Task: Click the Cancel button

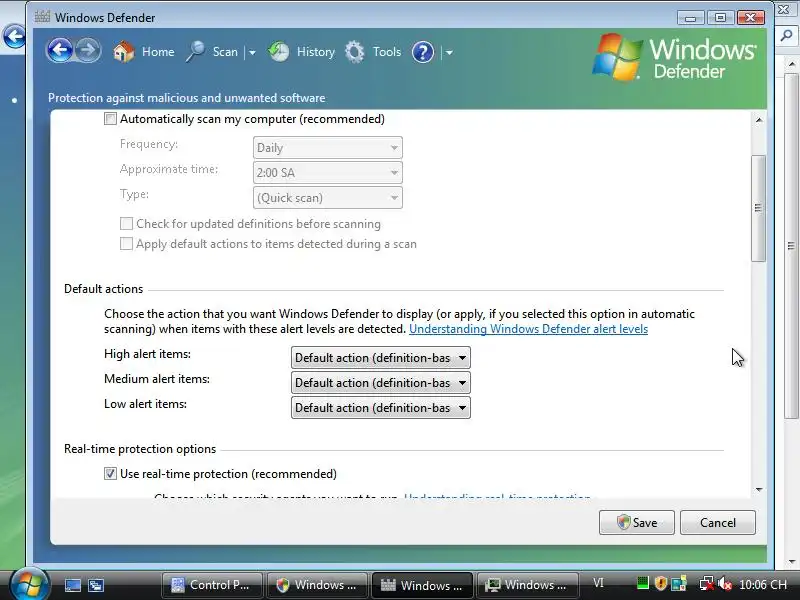Action: pos(718,522)
